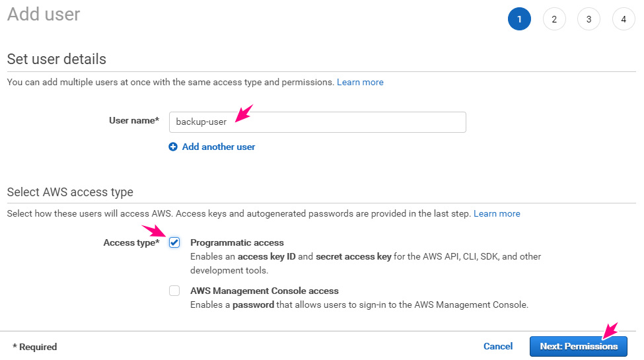Open Learn more link about access types
This screenshot has width=644, height=360.
coord(497,214)
